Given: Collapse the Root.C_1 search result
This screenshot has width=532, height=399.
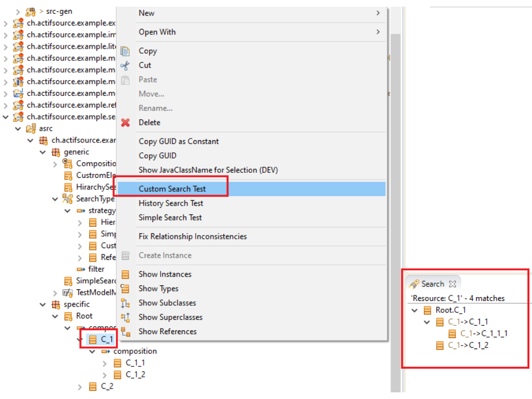Looking at the screenshot, I should tap(415, 310).
